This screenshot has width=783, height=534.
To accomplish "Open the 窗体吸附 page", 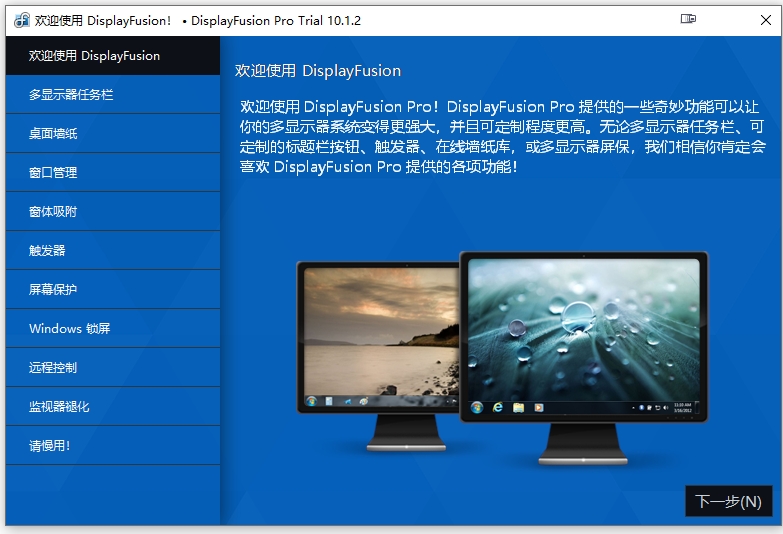I will click(112, 212).
